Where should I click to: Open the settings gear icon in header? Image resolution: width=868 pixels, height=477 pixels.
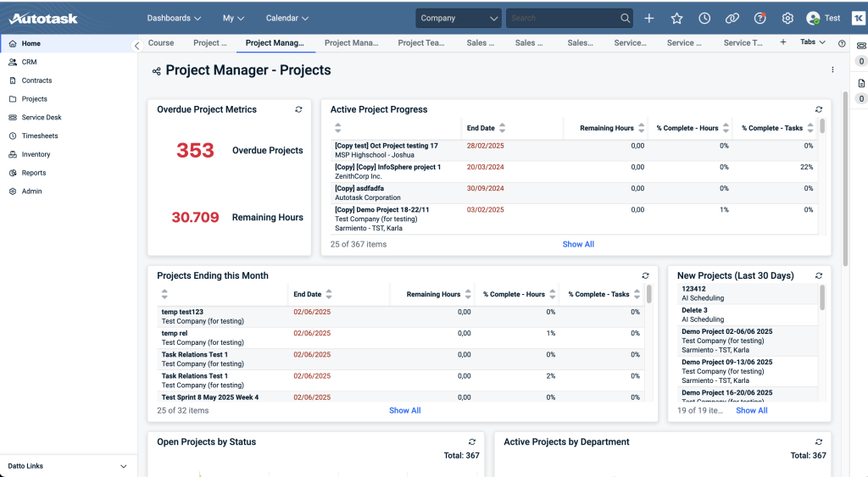pos(787,19)
